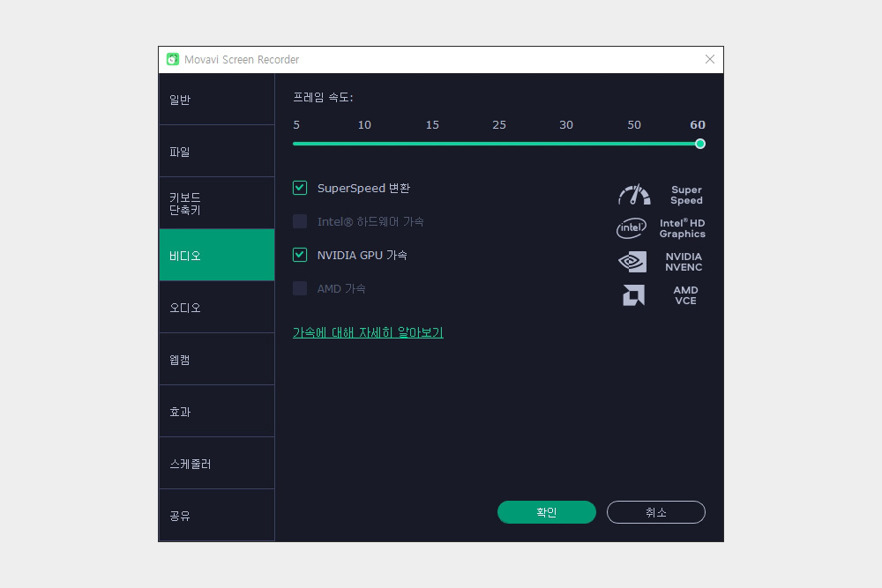
Task: Click the 60 frame rate label
Action: 698,125
